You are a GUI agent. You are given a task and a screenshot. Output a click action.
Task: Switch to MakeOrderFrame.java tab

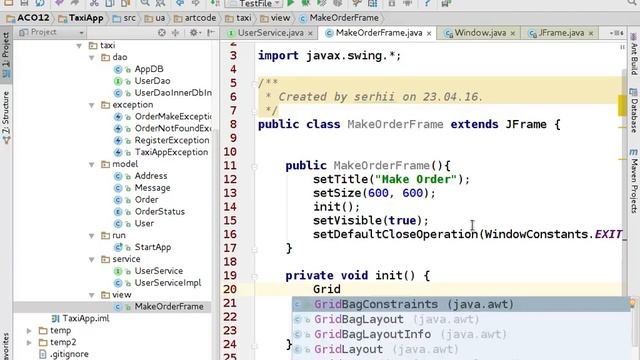378,33
